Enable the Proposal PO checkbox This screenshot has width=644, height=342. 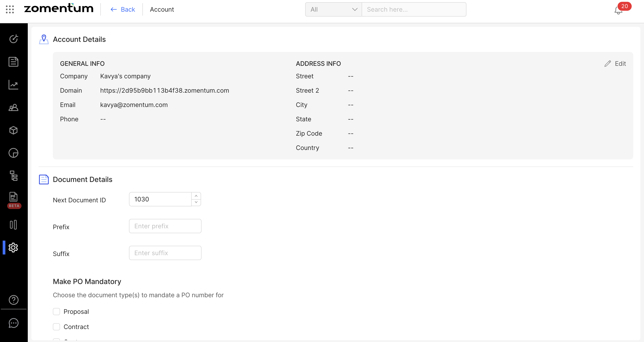point(56,312)
